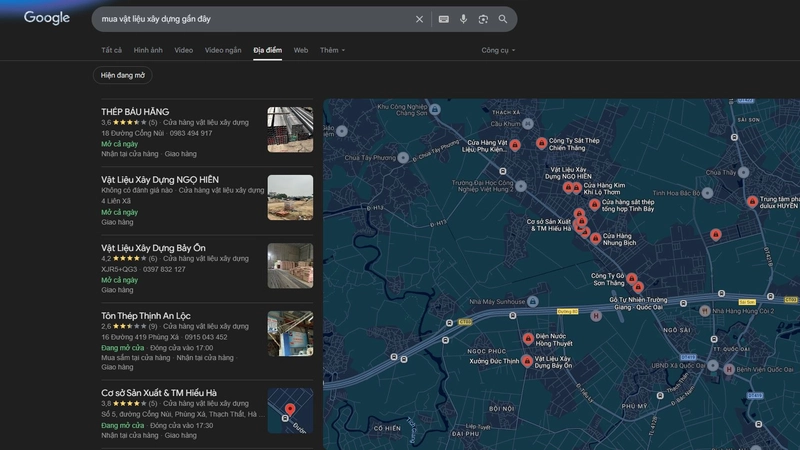This screenshot has width=800, height=450.
Task: Open the Công cụ dropdown
Action: click(x=498, y=50)
